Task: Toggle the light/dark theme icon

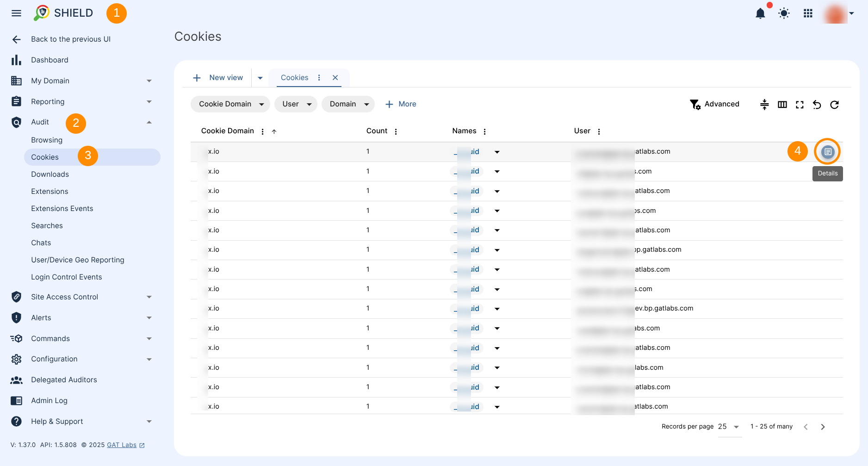Action: (784, 13)
